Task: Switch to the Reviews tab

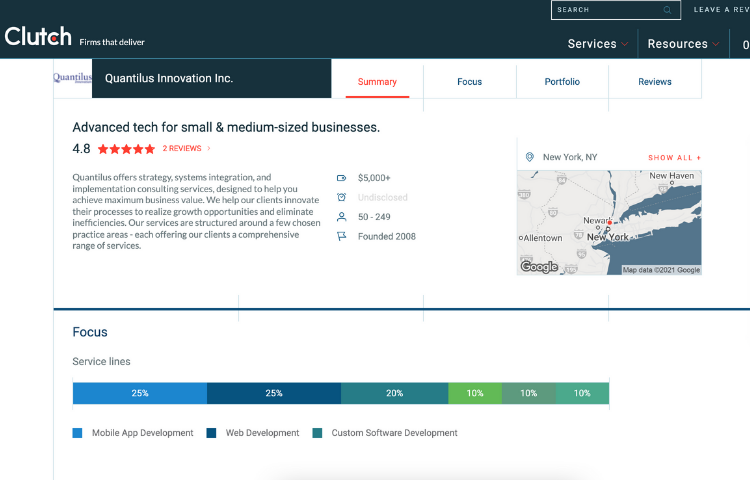Action: (654, 82)
